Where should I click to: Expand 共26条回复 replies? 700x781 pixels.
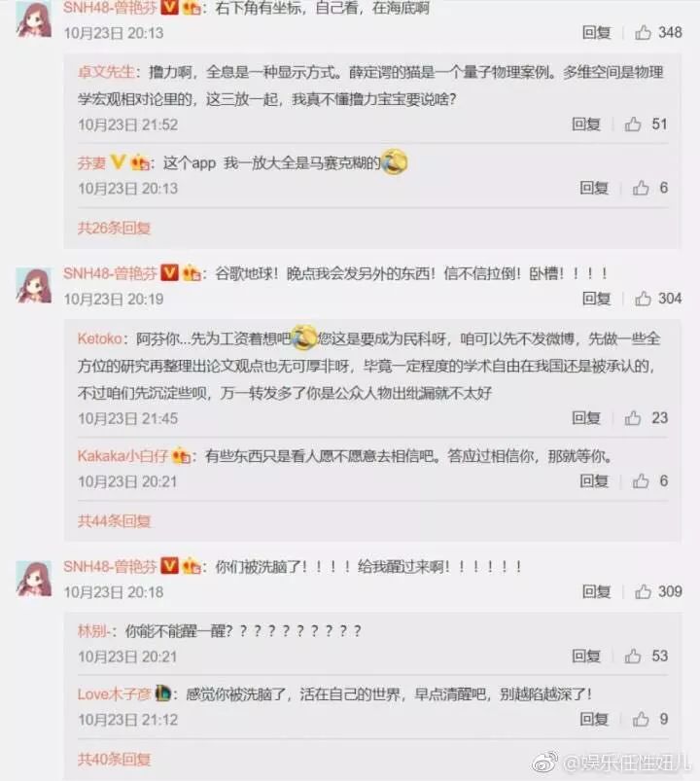pos(114,229)
